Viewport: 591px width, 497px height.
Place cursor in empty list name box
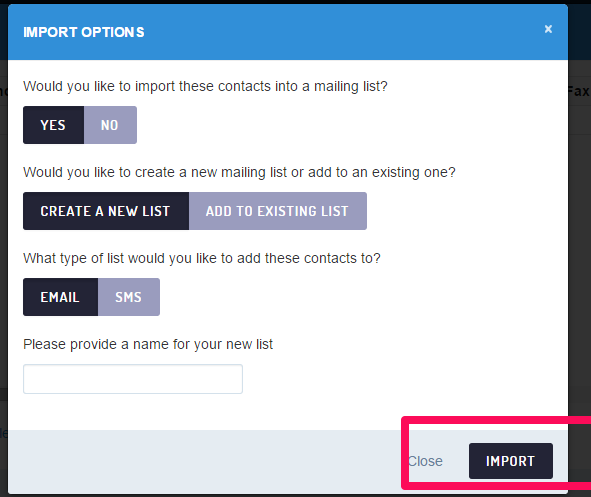click(133, 379)
